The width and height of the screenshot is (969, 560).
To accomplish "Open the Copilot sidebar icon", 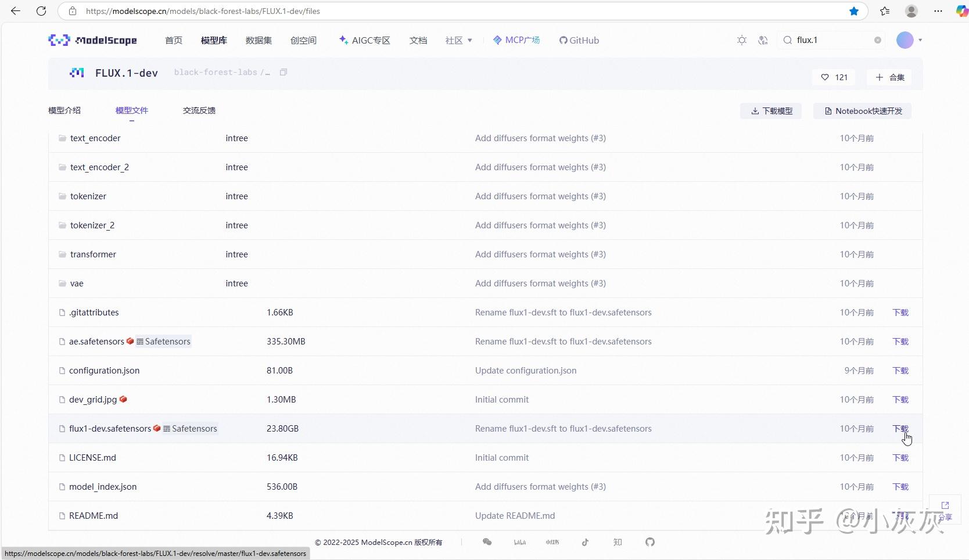I will (962, 11).
